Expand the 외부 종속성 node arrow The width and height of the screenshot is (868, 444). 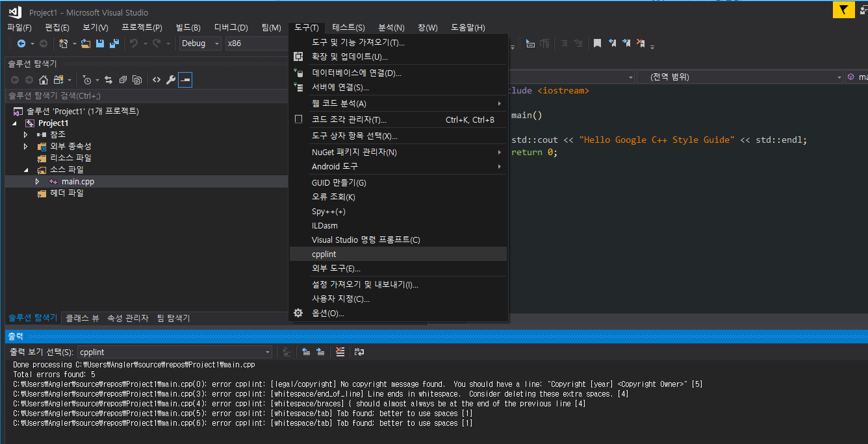pyautogui.click(x=26, y=146)
